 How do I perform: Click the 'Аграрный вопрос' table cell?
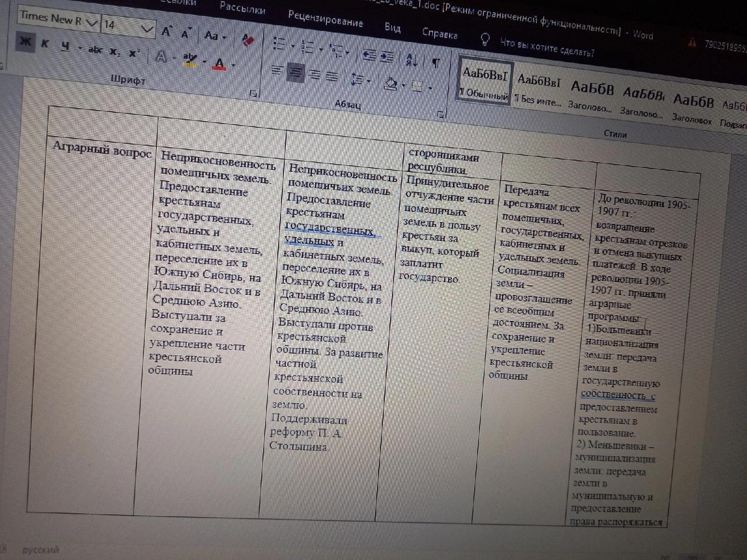pos(102,149)
